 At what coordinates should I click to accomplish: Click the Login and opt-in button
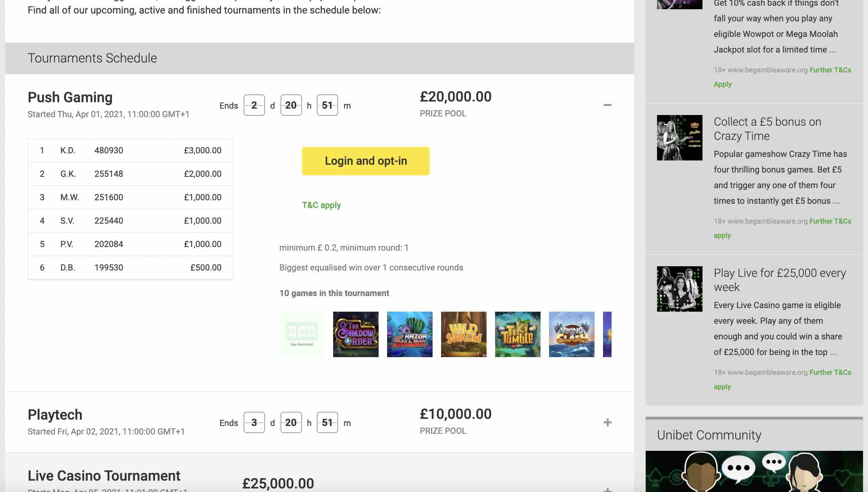(x=365, y=161)
